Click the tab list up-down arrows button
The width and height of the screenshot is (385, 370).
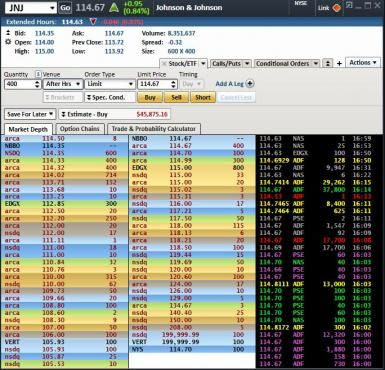pyautogui.click(x=328, y=63)
